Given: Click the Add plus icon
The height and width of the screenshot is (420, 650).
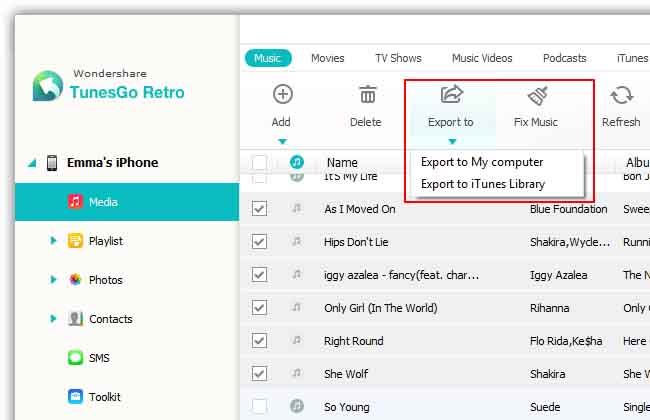Looking at the screenshot, I should click(283, 94).
